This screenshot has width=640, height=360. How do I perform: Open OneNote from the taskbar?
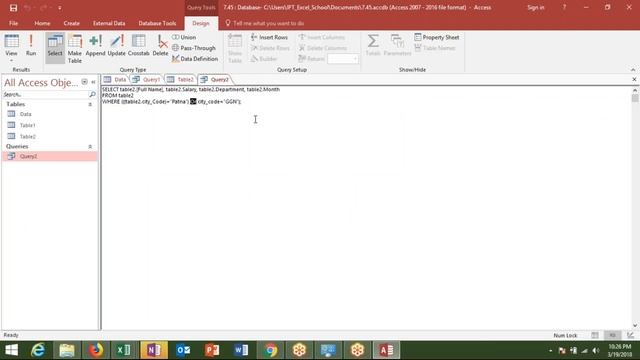point(154,350)
